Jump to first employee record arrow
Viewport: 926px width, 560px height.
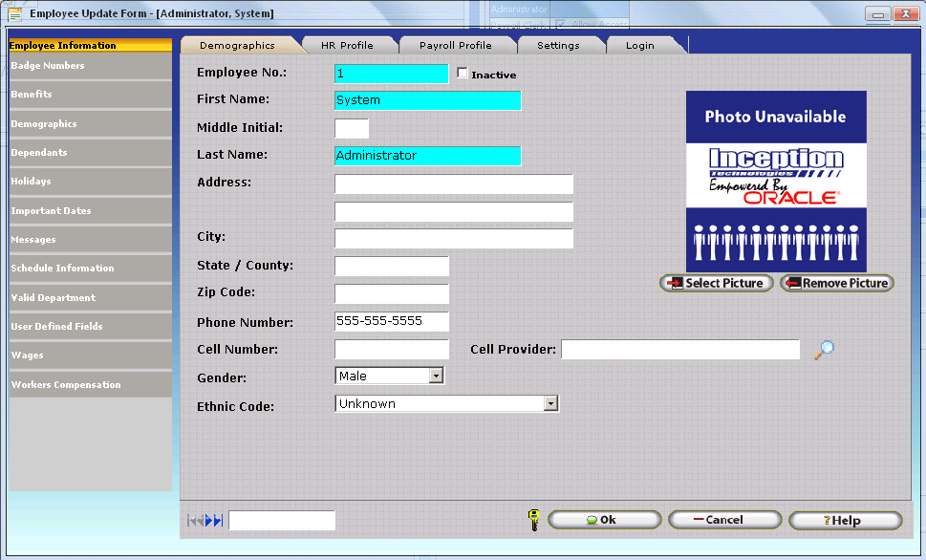point(191,520)
